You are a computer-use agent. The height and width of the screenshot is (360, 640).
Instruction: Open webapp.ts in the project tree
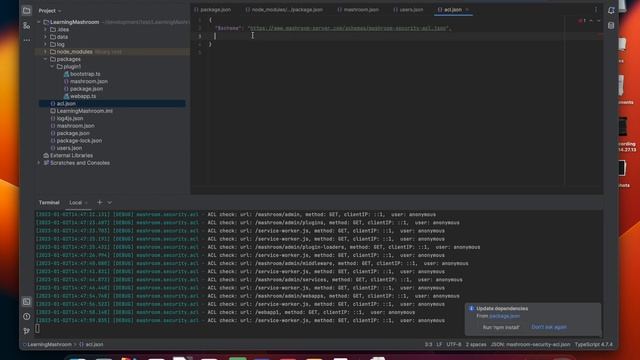coord(83,96)
